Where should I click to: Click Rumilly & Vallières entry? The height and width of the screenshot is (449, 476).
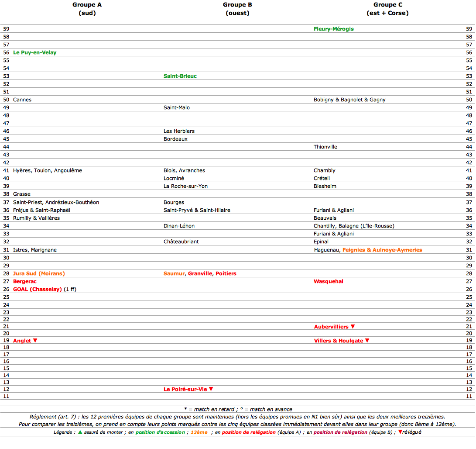click(36, 218)
